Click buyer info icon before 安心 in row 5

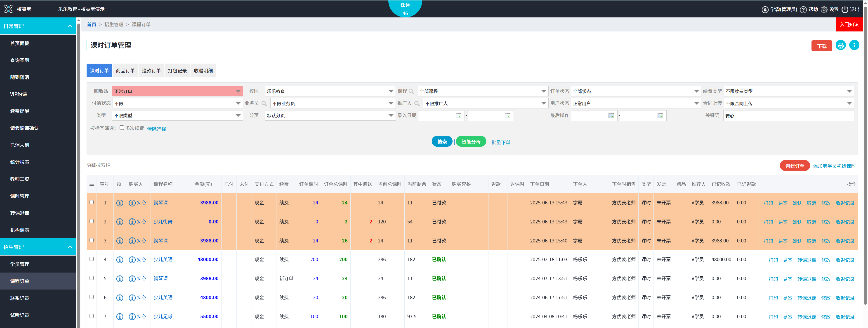(132, 278)
